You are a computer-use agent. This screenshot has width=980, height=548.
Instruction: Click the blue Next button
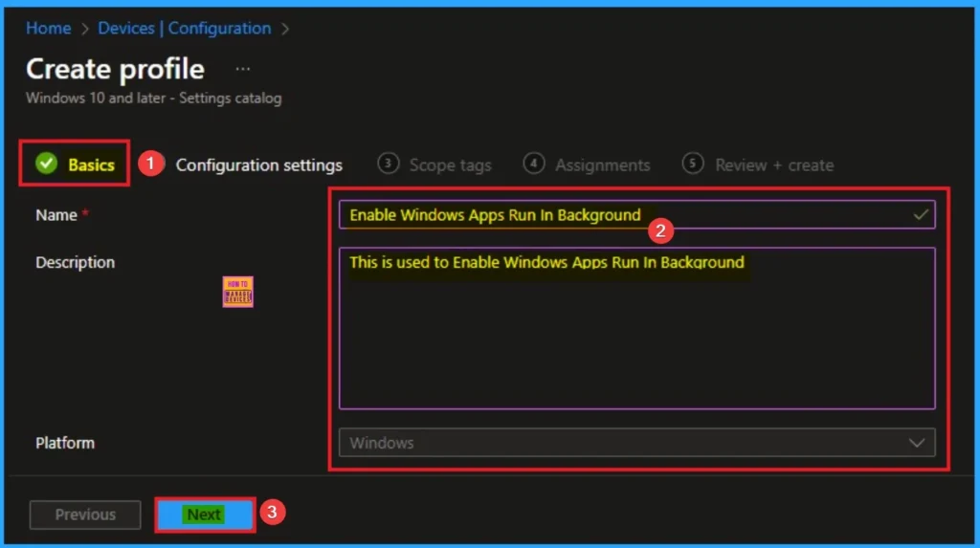(205, 515)
